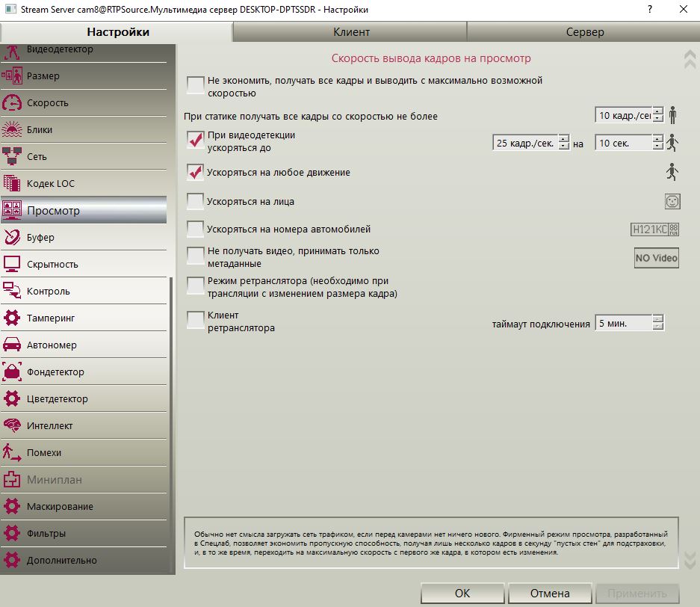Viewport: 700px width, 607px height.
Task: Click the Кодек LOC icon
Action: click(12, 183)
